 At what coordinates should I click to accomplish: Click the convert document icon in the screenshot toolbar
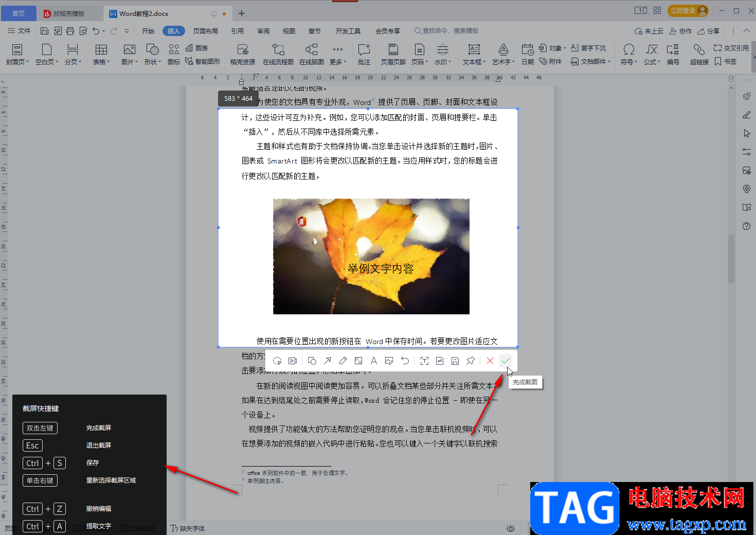coord(440,361)
